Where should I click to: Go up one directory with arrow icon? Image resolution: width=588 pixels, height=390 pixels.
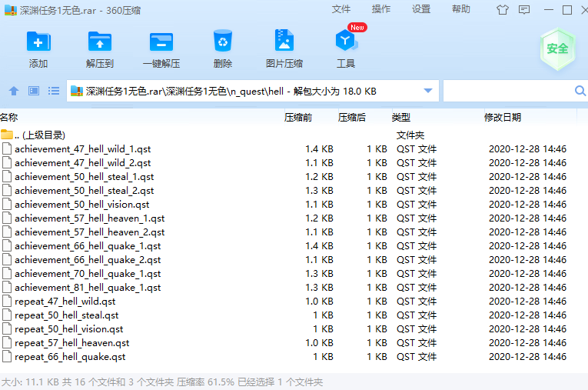point(13,91)
